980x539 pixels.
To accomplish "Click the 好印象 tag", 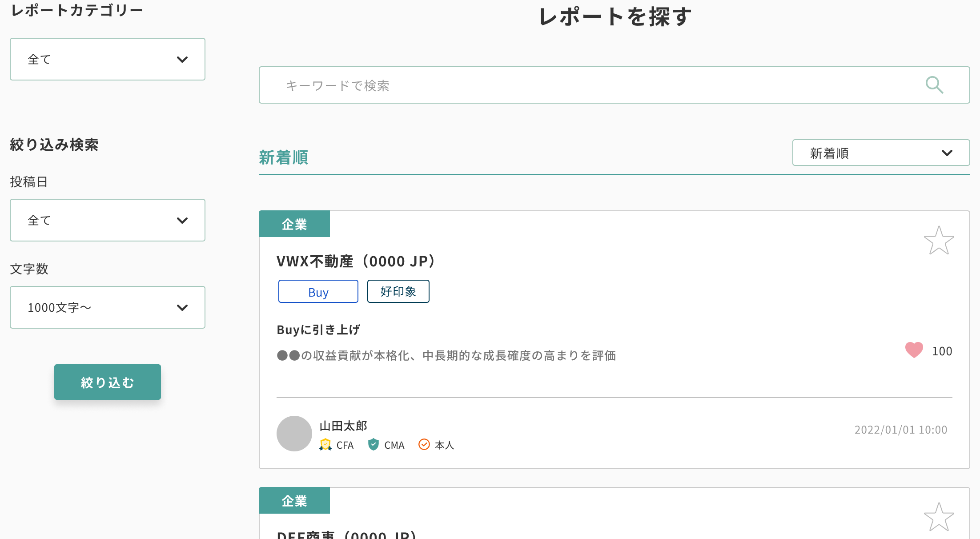I will coord(398,292).
